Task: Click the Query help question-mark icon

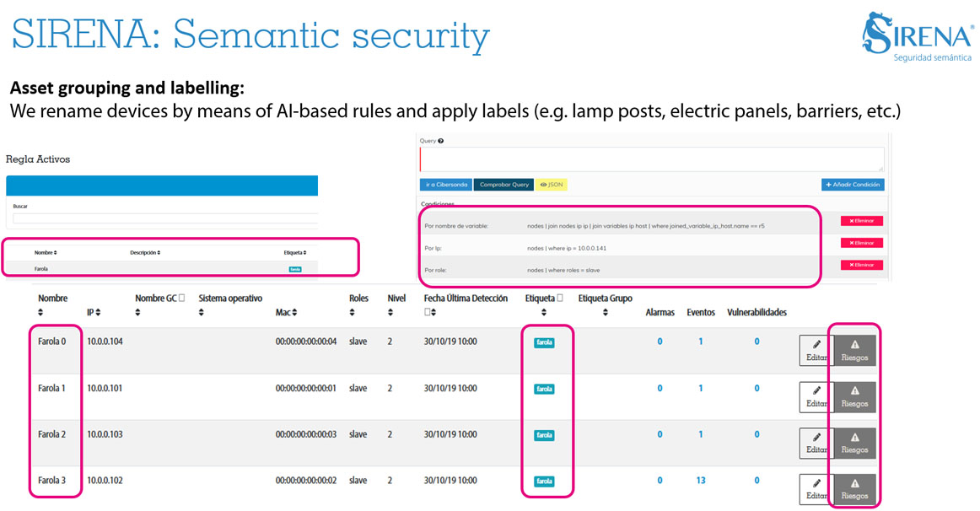Action: [441, 141]
